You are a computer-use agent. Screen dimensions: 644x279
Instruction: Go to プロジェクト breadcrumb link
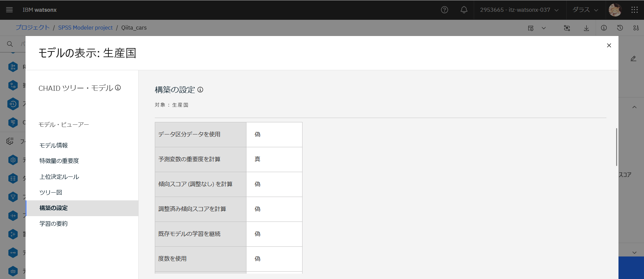point(33,28)
